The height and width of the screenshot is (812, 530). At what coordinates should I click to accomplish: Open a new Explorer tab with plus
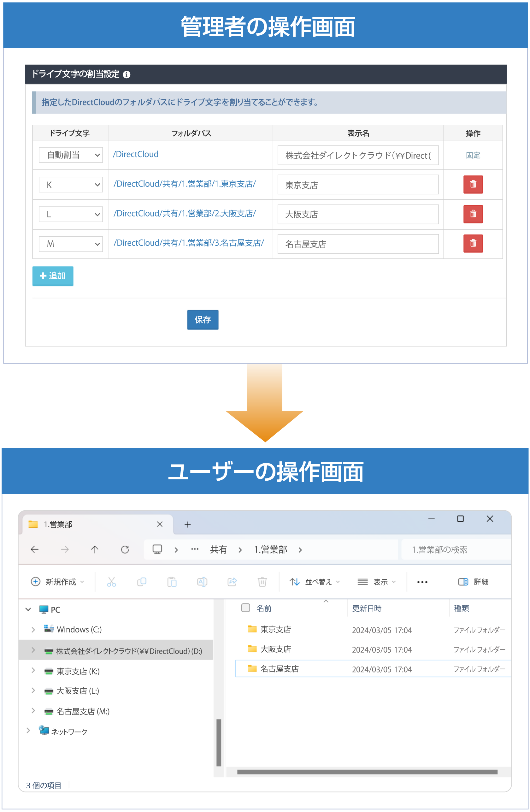coord(187,524)
